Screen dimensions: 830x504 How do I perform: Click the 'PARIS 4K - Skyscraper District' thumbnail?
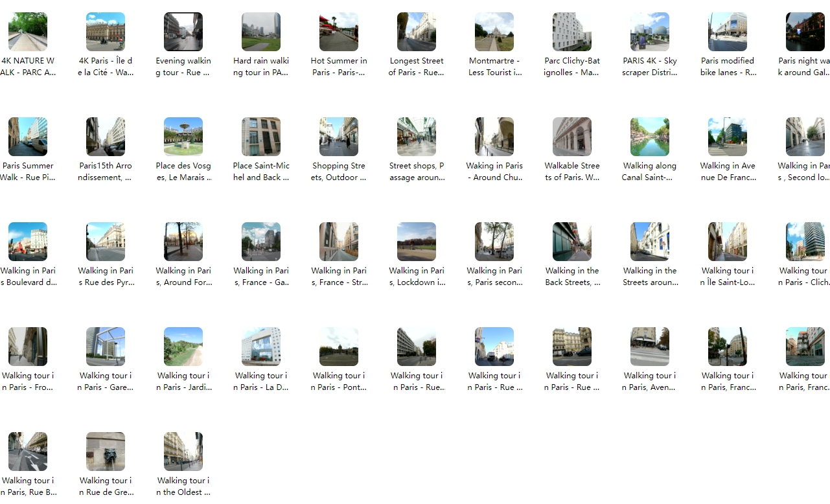pyautogui.click(x=650, y=32)
